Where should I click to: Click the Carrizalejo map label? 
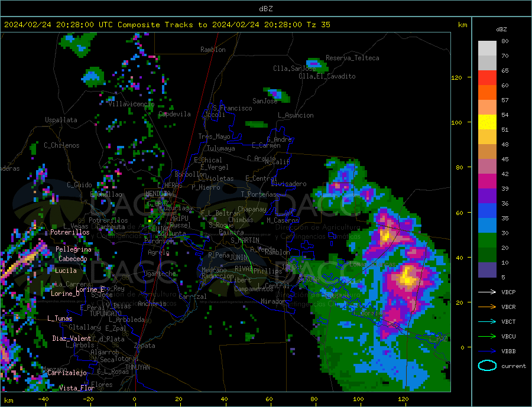tap(67, 373)
